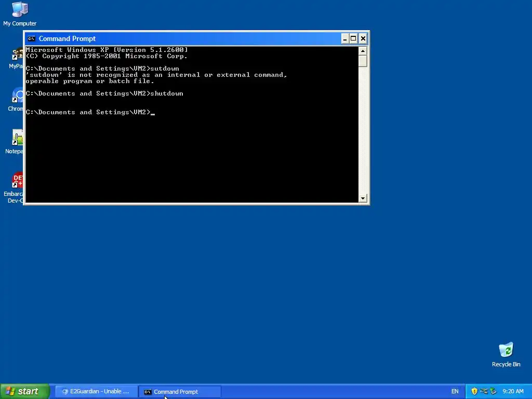Select the Embarcadero Dev-C++ desktop shortcut
Image resolution: width=532 pixels, height=399 pixels.
14,188
